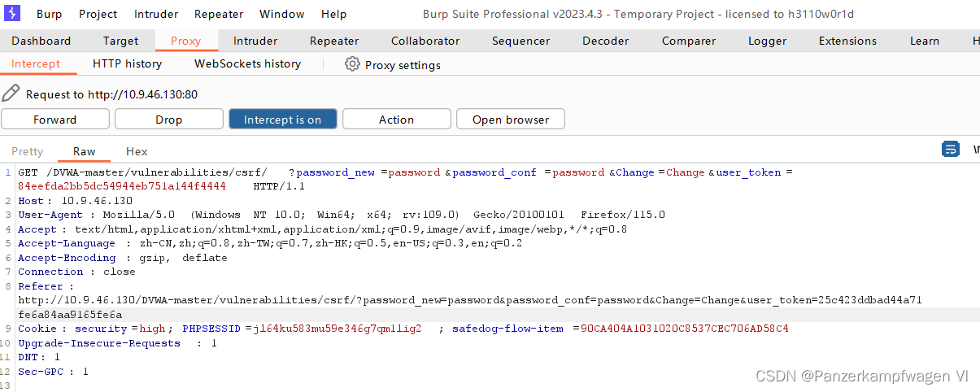Switch to the Repeater tool tab
This screenshot has width=980, height=392.
click(x=334, y=41)
